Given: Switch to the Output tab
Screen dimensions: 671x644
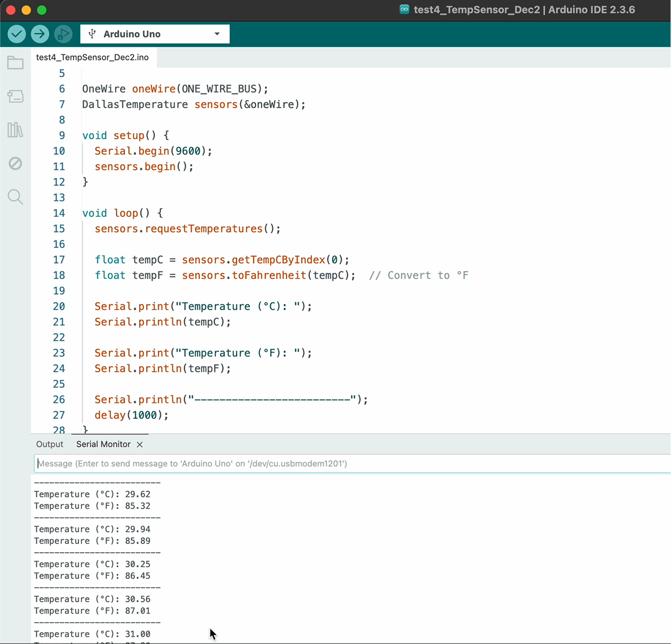Looking at the screenshot, I should tap(49, 445).
